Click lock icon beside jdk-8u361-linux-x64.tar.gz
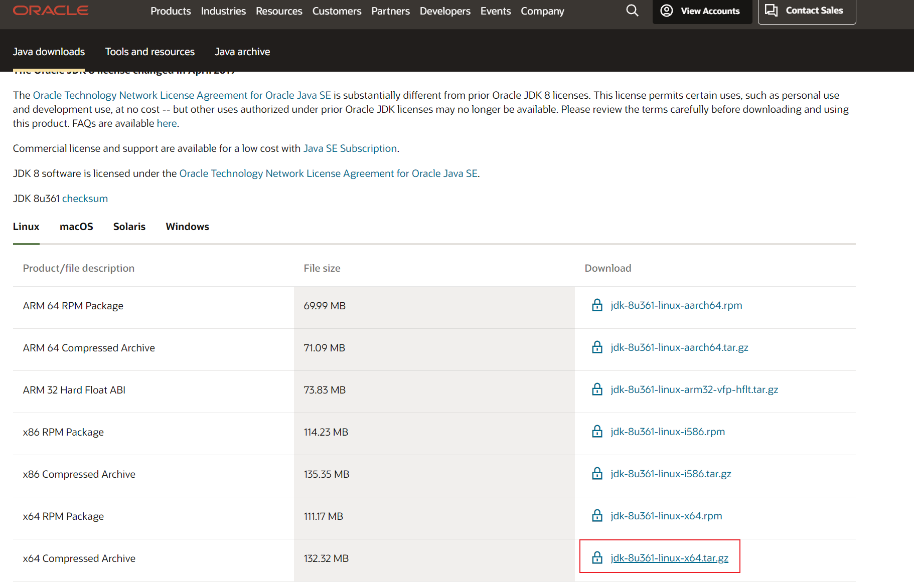The height and width of the screenshot is (588, 914). tap(597, 558)
